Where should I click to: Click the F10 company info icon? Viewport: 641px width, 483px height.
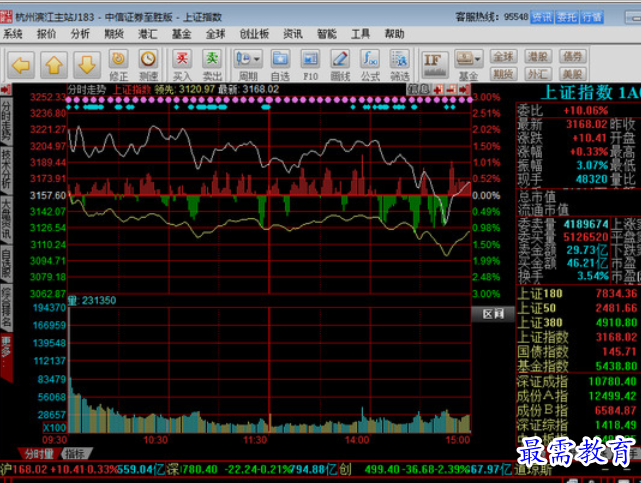tap(310, 65)
